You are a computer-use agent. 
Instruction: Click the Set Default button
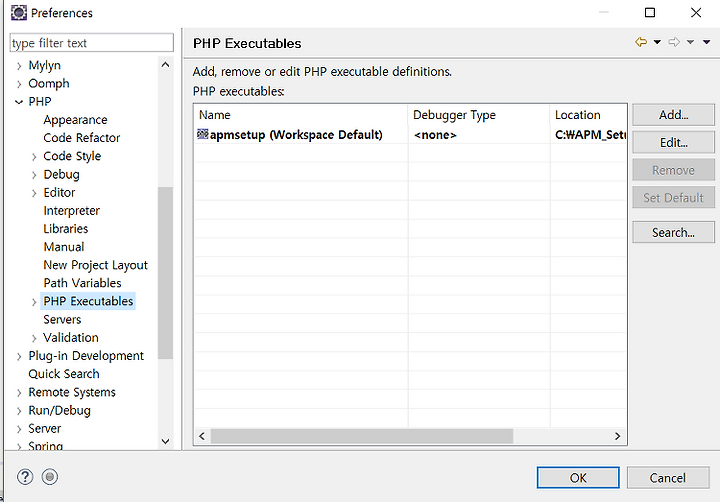point(674,197)
